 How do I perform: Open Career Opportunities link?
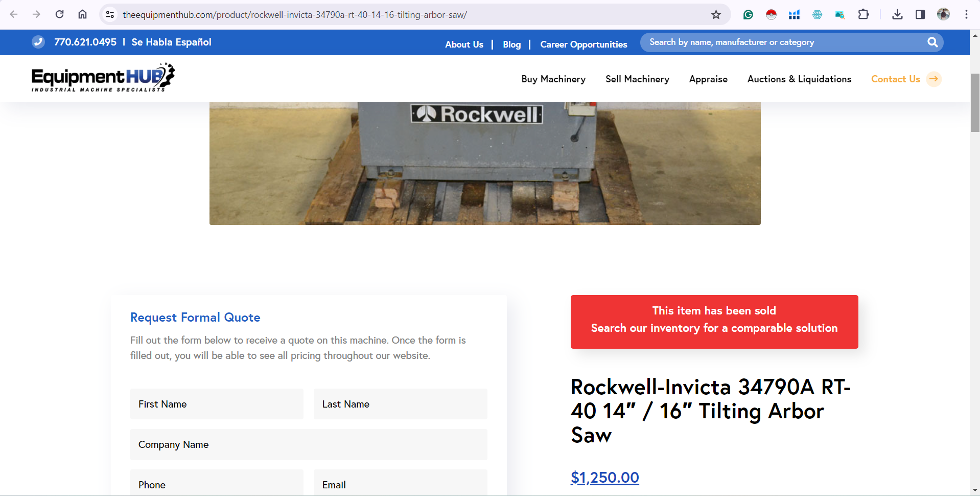click(x=584, y=44)
